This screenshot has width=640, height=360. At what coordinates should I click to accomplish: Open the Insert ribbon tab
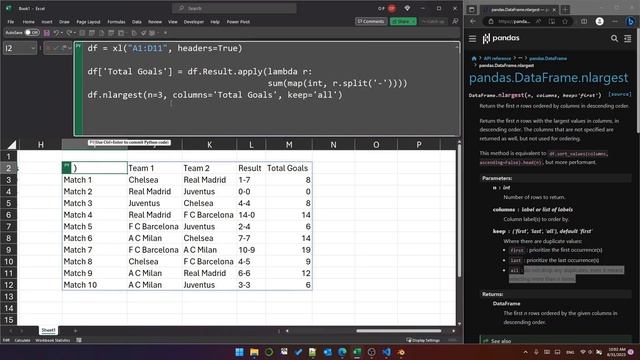point(47,22)
